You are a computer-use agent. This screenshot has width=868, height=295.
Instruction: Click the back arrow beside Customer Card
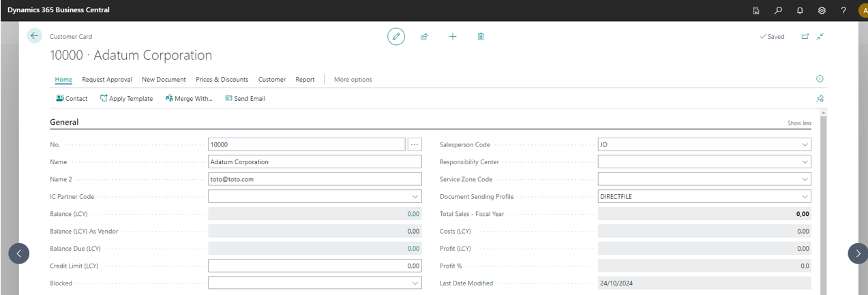[x=35, y=36]
